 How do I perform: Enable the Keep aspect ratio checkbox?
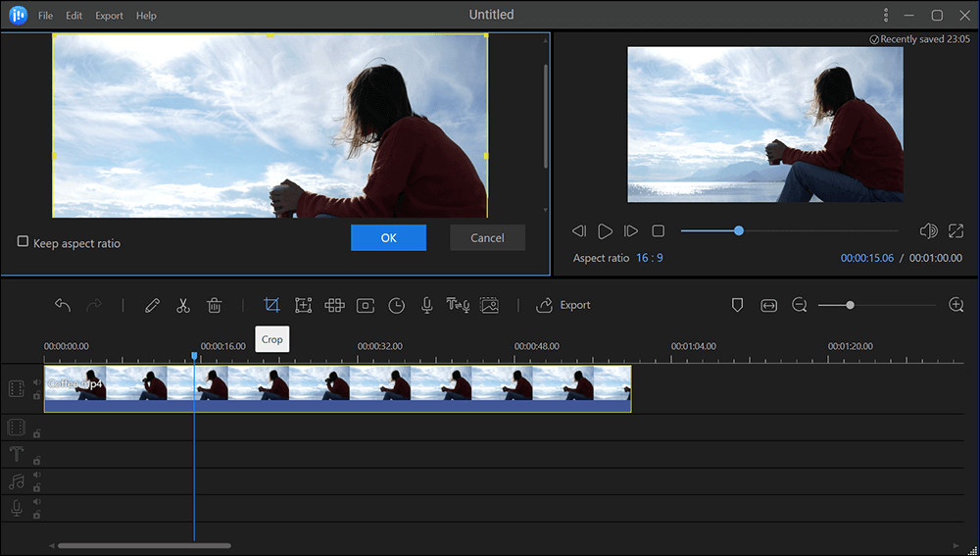pyautogui.click(x=23, y=241)
